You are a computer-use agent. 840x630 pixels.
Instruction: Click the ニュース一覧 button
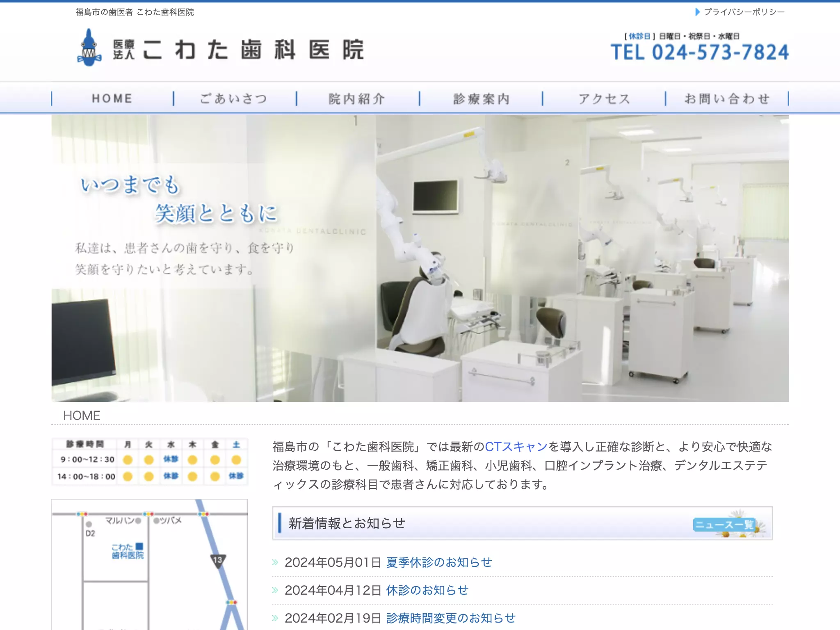click(x=724, y=524)
